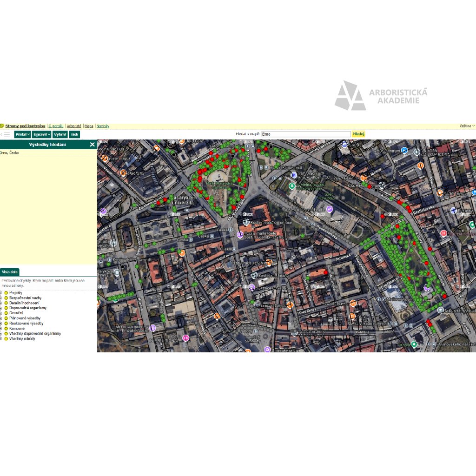Select the Projekty label in the tree
Screen dimensions: 476x476
click(x=16, y=293)
